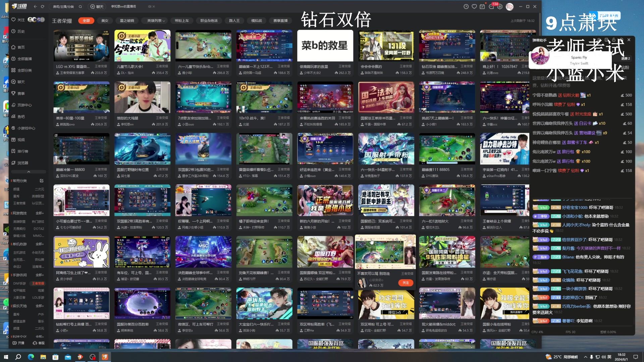Expand 手游休闲 via its 全部+ link
Viewport: 644px width, 362px height.
point(39,274)
